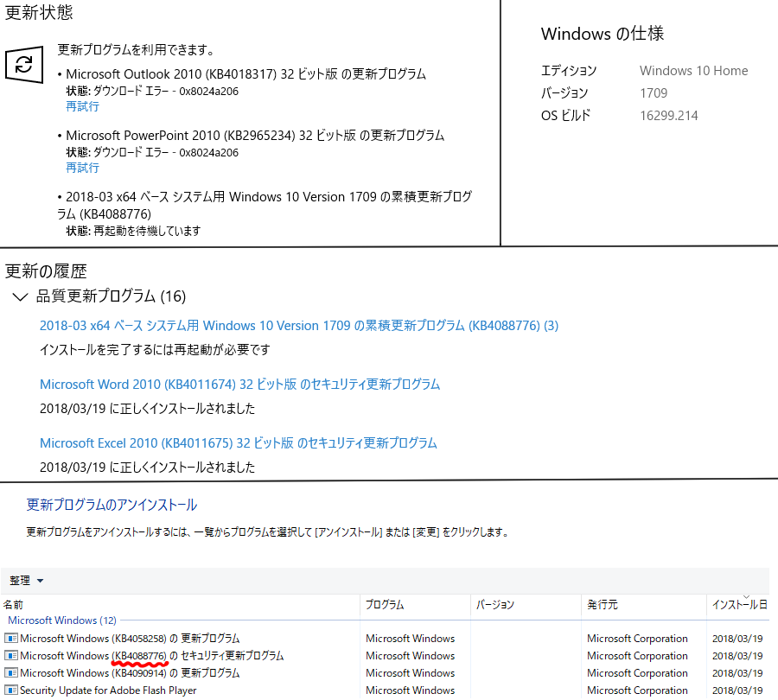The image size is (778, 700).
Task: Click the Windows の仕様 heading
Action: click(x=603, y=34)
